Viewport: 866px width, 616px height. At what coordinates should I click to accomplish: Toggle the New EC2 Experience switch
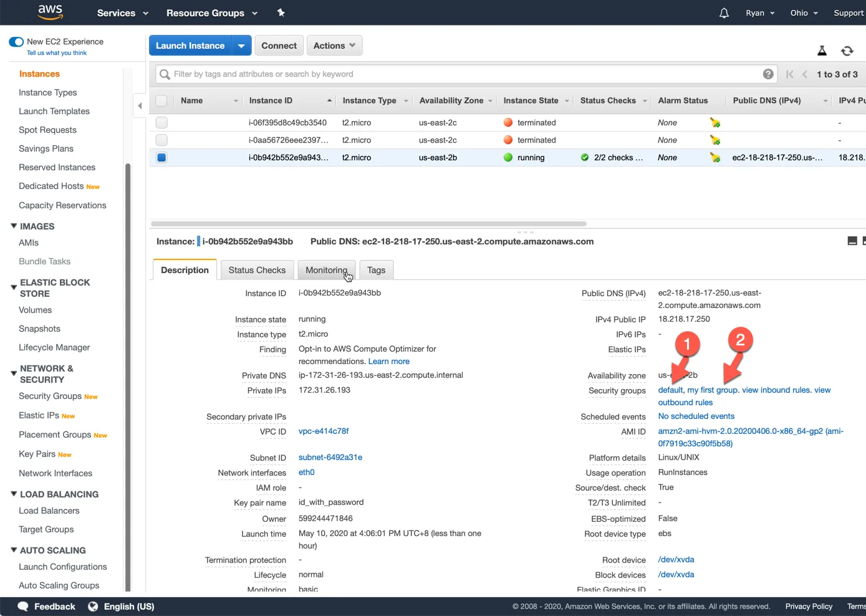pos(16,42)
